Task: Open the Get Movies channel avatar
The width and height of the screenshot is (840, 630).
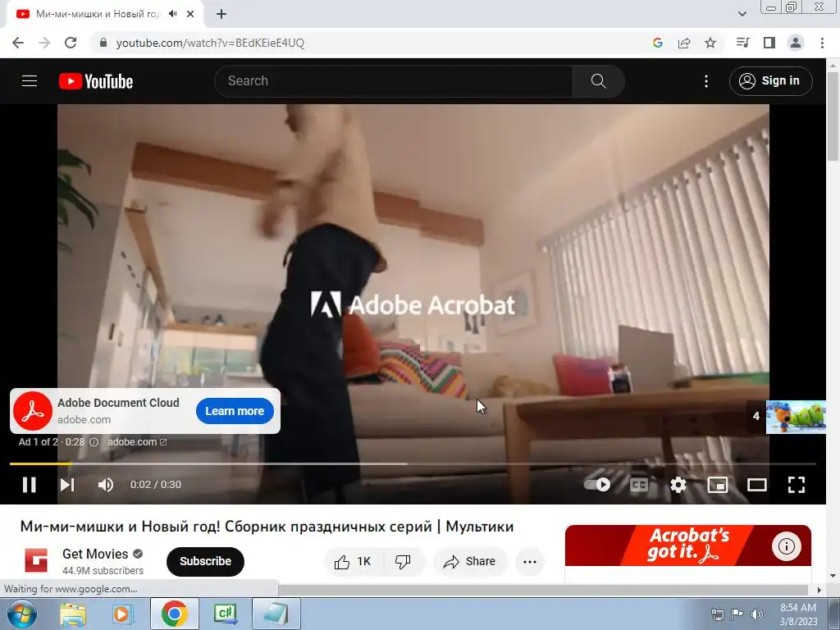Action: click(36, 561)
